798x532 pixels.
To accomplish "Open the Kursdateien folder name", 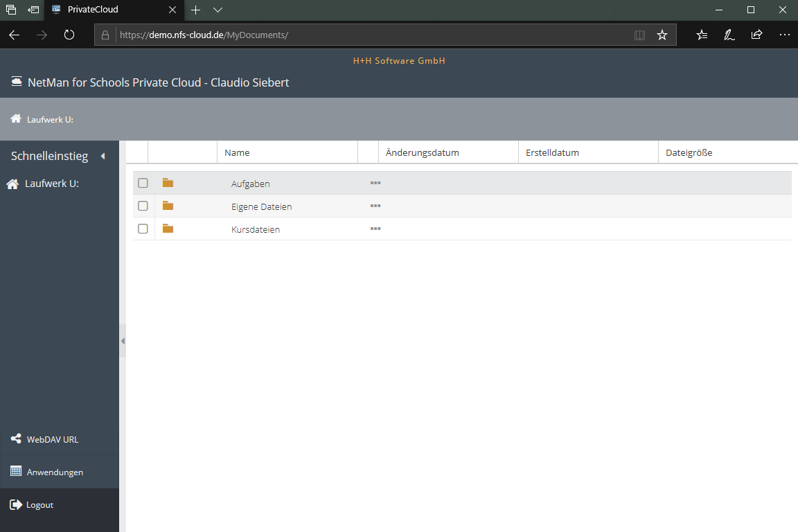I will [256, 229].
